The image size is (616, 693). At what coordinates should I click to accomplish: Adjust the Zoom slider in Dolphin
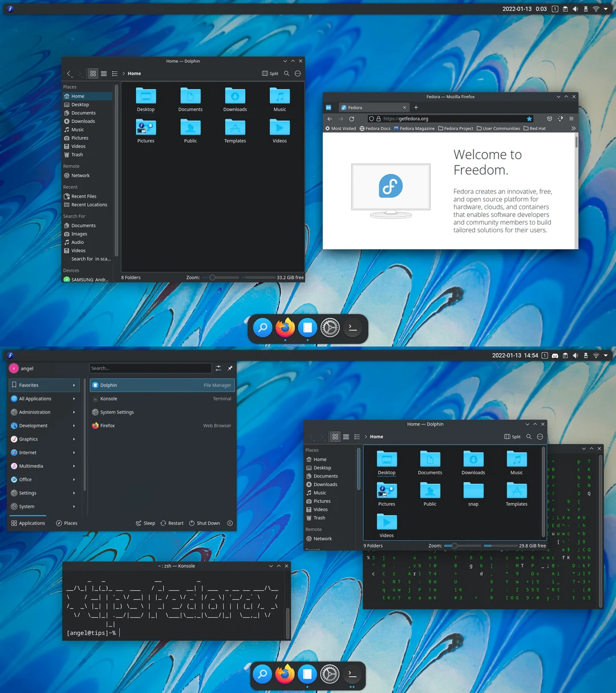[x=213, y=277]
